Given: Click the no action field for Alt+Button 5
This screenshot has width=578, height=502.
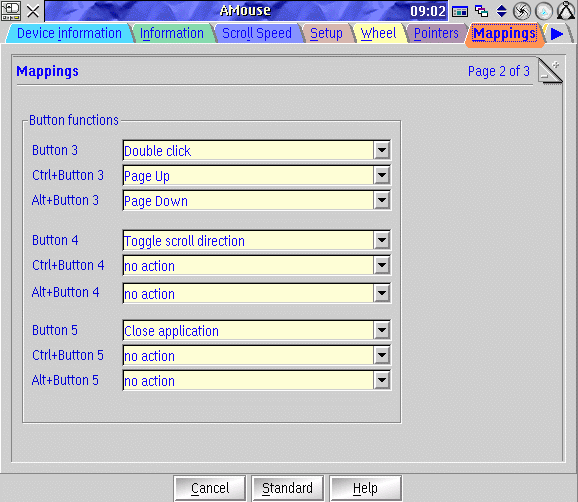Looking at the screenshot, I should point(248,380).
